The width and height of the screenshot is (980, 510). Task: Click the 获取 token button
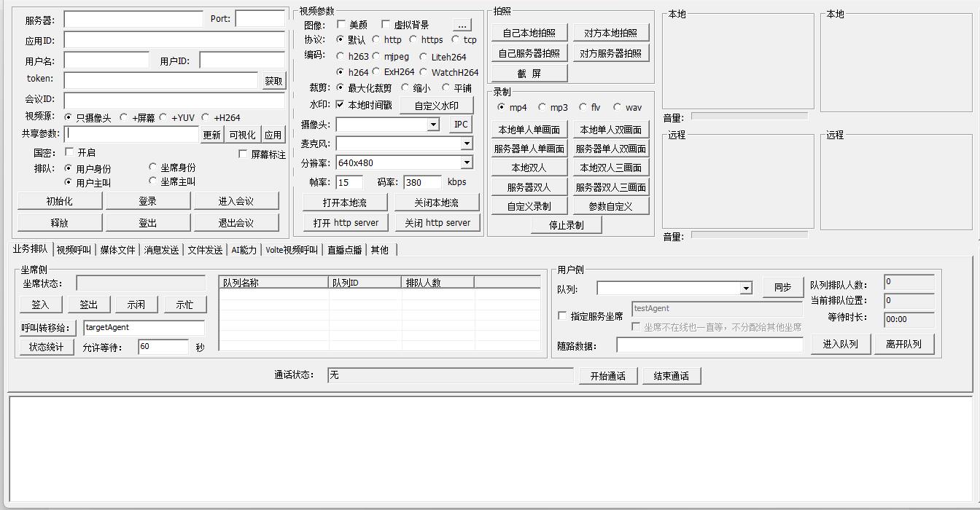click(274, 81)
